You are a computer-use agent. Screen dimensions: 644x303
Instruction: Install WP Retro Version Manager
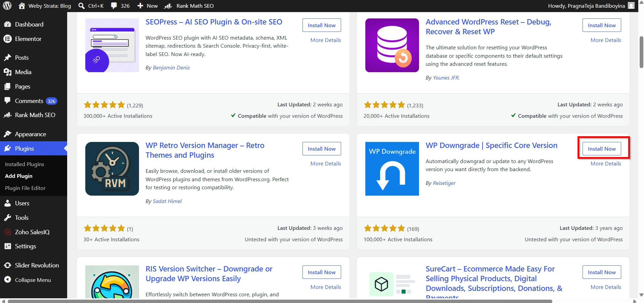(322, 149)
